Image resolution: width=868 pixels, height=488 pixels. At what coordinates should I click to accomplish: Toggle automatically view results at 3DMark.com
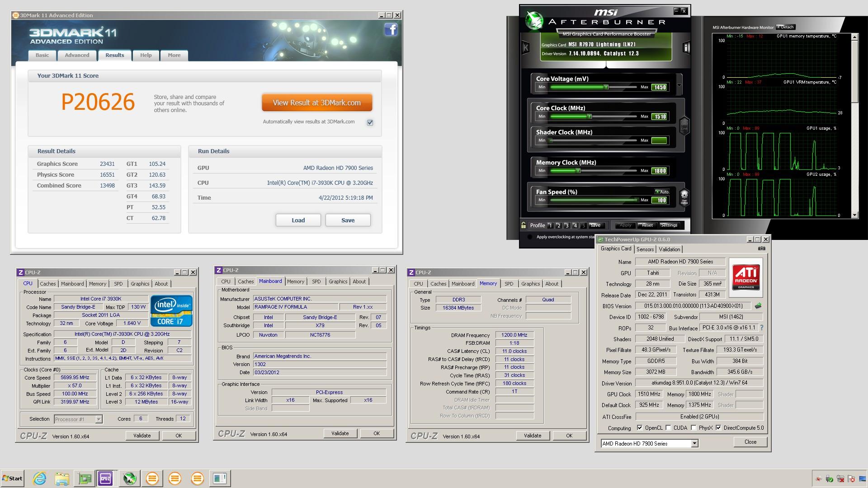(370, 122)
